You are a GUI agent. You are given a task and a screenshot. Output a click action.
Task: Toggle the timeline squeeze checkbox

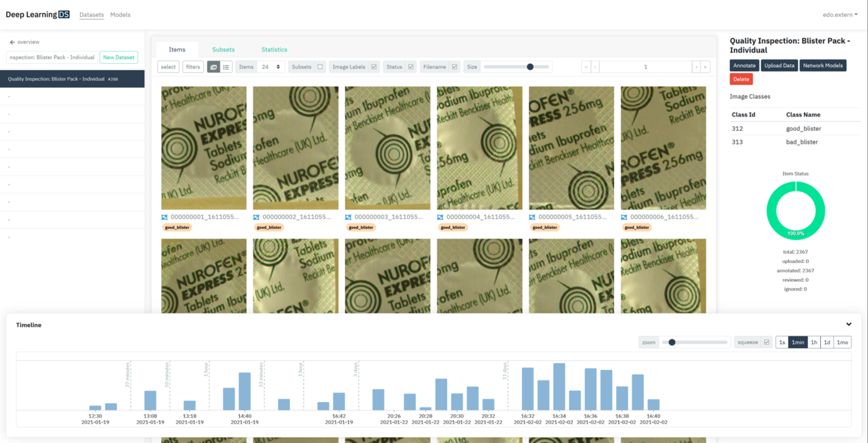(767, 342)
